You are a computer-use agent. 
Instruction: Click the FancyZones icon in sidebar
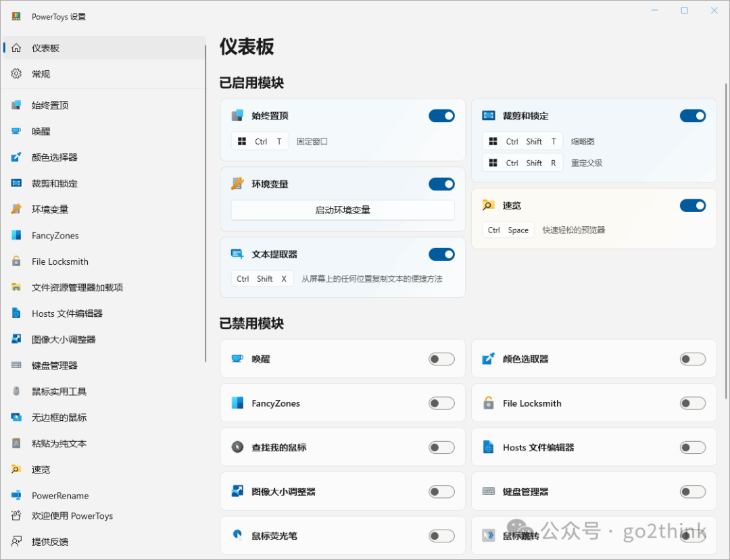tap(16, 235)
